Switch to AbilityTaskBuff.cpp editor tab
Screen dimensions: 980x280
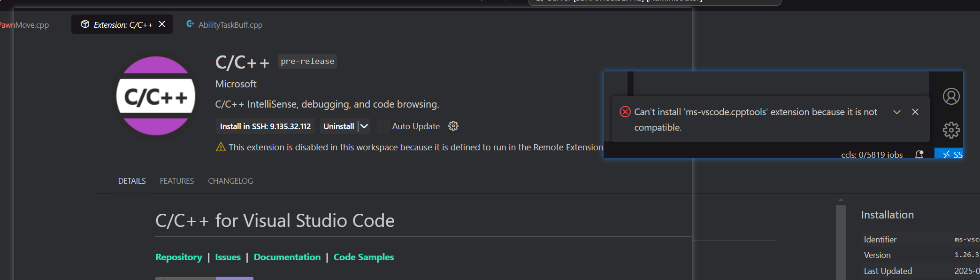(x=230, y=25)
